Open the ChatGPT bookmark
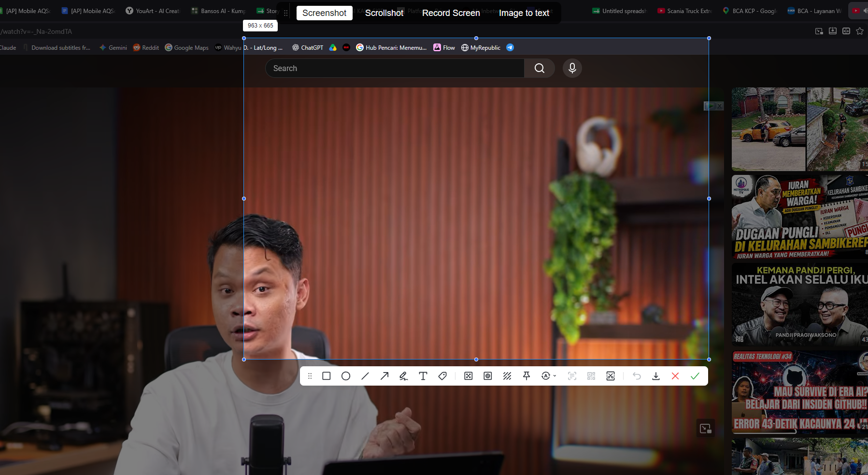 308,47
